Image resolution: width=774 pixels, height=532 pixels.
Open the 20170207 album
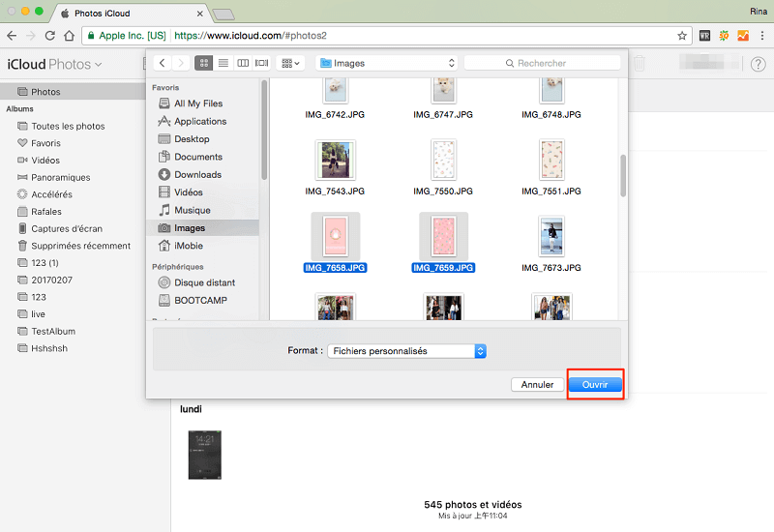click(45, 280)
